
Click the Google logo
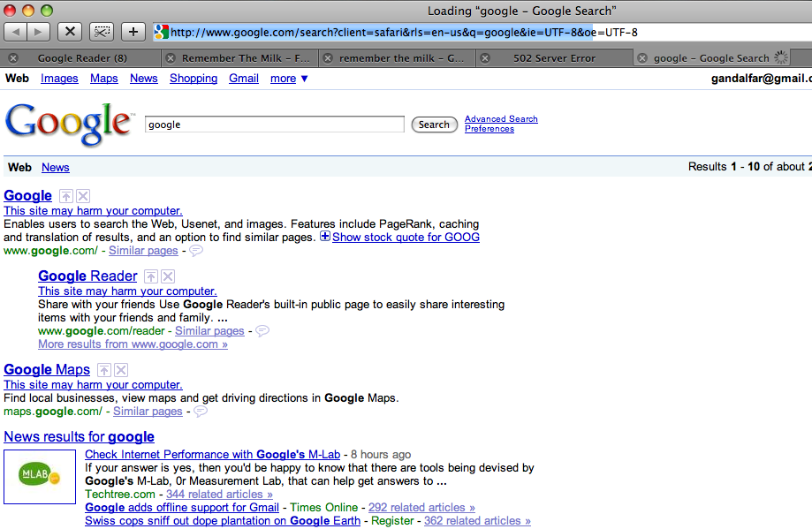(x=70, y=125)
